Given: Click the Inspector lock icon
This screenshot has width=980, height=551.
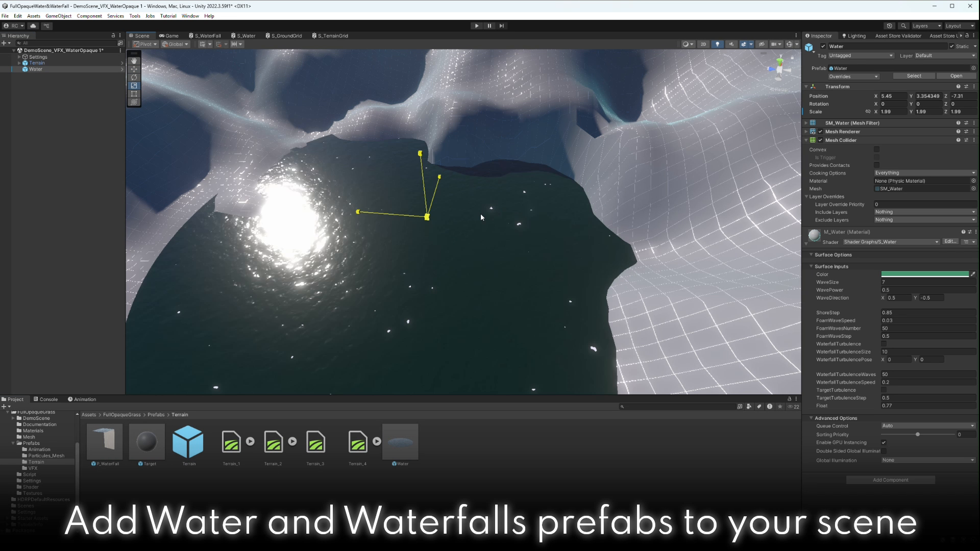Looking at the screenshot, I should (967, 36).
